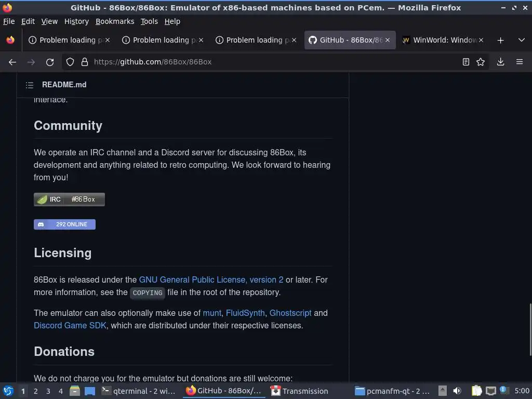Open the file manager launcher in the taskbar
Image resolution: width=532 pixels, height=399 pixels.
coord(75,391)
